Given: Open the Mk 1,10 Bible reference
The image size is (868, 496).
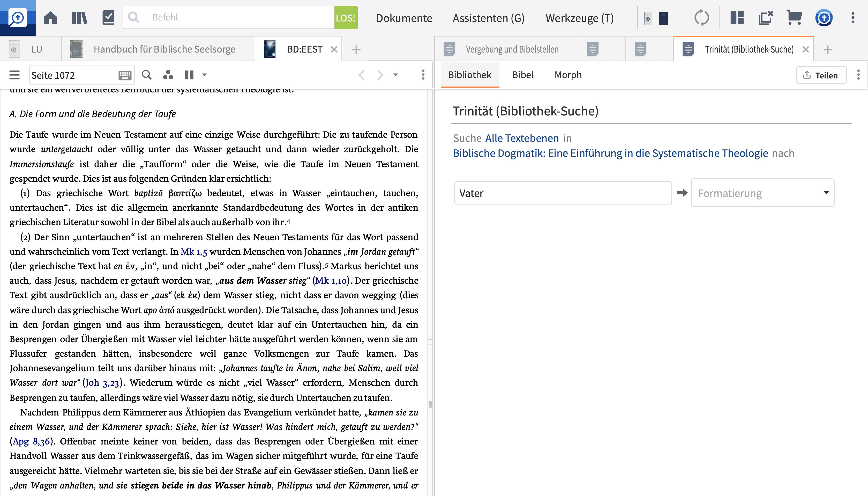Looking at the screenshot, I should (330, 281).
